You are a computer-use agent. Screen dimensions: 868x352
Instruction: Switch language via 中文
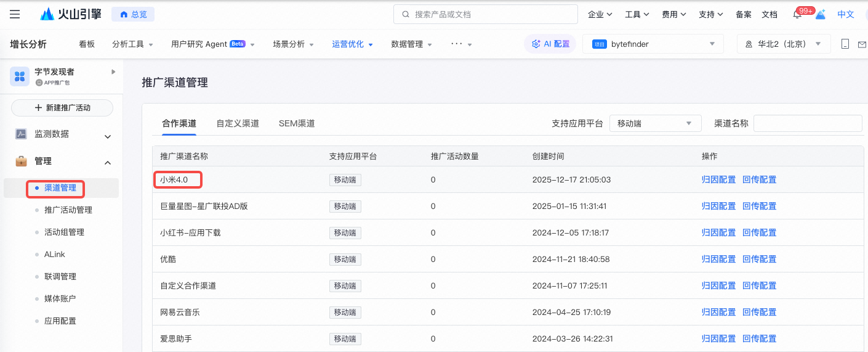[846, 14]
